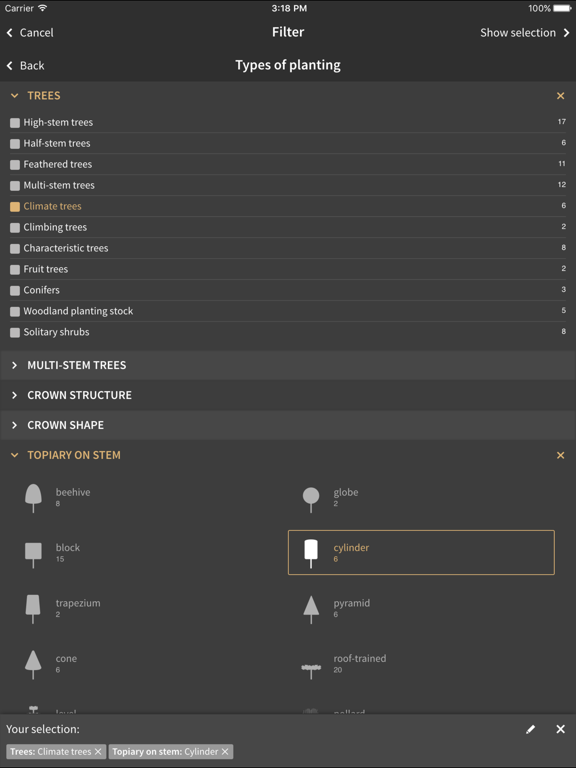Tick the Woodland planting stock checkbox

click(15, 312)
